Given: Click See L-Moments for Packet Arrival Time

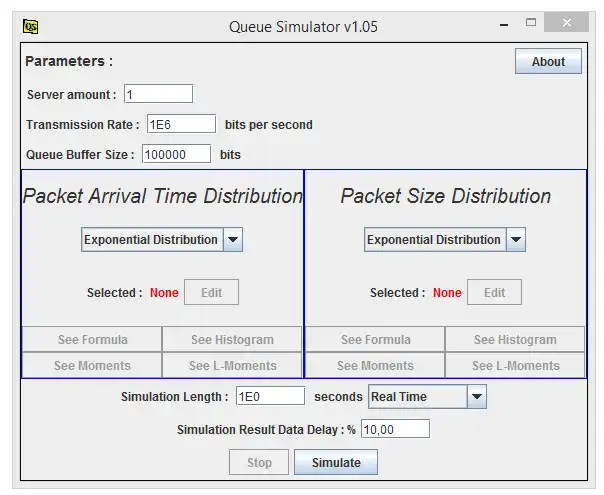Looking at the screenshot, I should 232,365.
